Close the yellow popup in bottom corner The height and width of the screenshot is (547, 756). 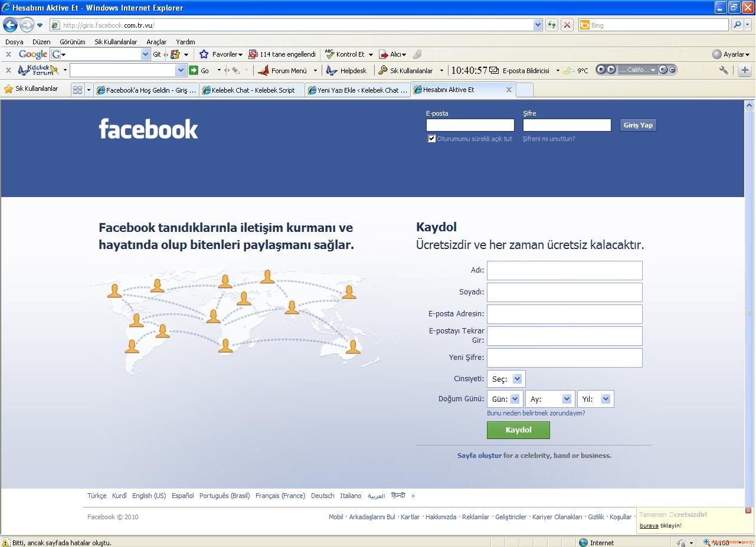pyautogui.click(x=748, y=510)
